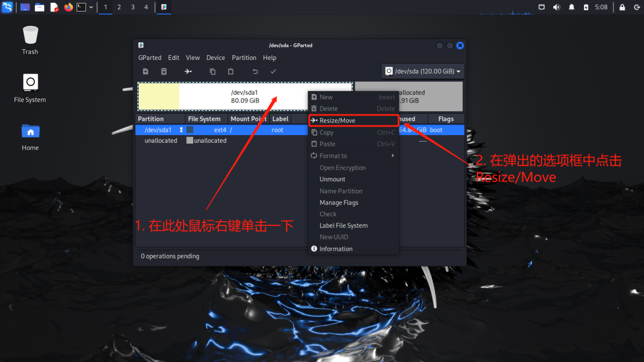This screenshot has height=362, width=644.
Task: Open the file manager from the top panel
Action: (x=40, y=7)
